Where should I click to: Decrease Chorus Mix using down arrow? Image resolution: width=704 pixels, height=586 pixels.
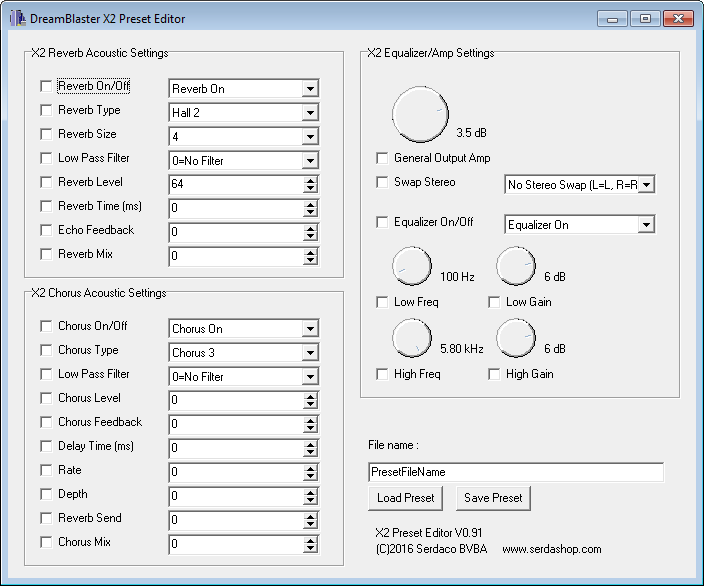[310, 549]
